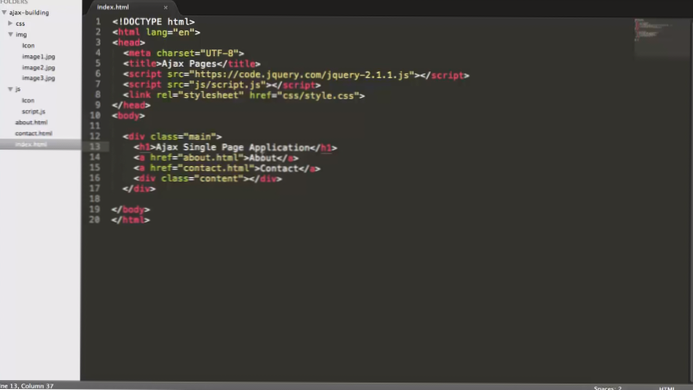
Task: Select the img folder label
Action: [21, 34]
